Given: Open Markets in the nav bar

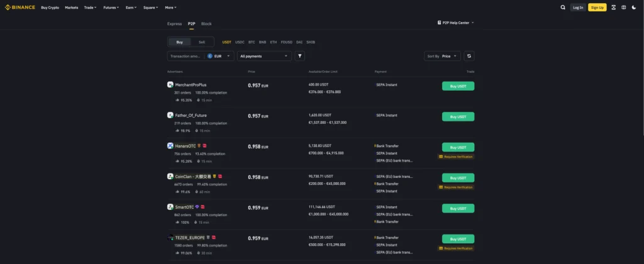Looking at the screenshot, I should 72,8.
